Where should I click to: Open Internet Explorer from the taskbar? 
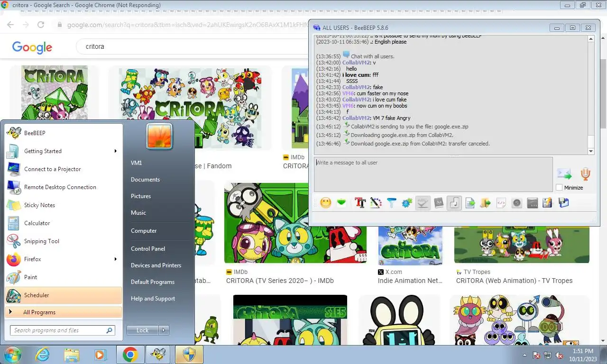pyautogui.click(x=42, y=355)
